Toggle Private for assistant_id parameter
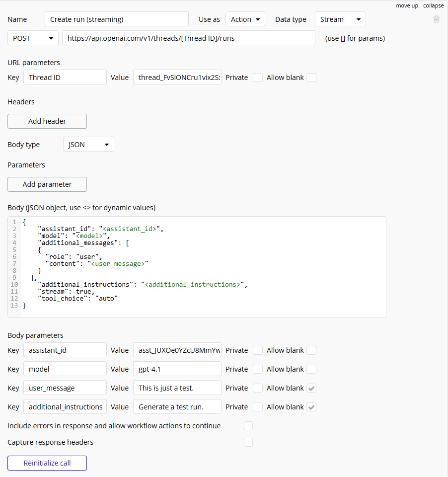The height and width of the screenshot is (477, 448). pyautogui.click(x=258, y=350)
